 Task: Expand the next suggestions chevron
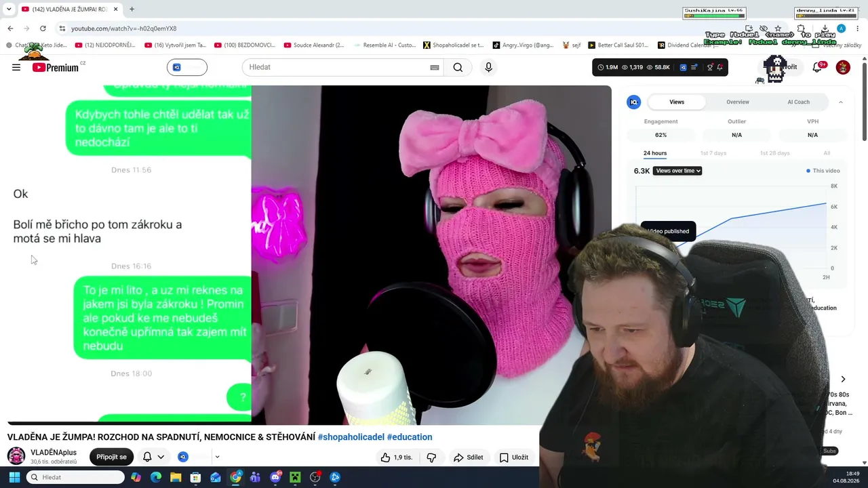[x=843, y=380]
